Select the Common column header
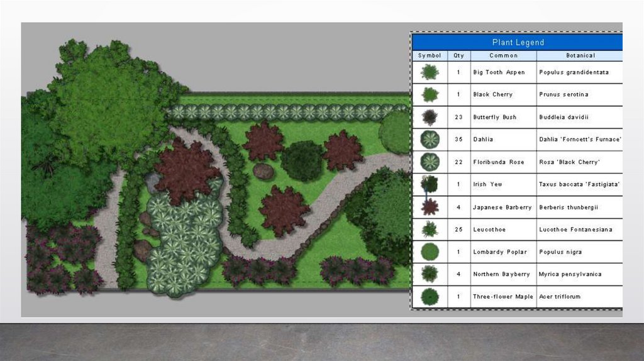Screen dimensions: 644x361 click(x=504, y=55)
